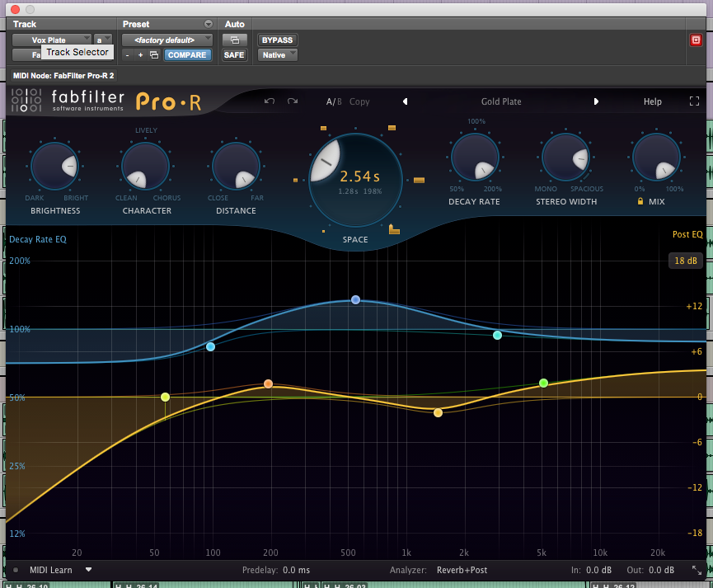Open the factory default preset dropdown
713x588 pixels.
[x=167, y=40]
